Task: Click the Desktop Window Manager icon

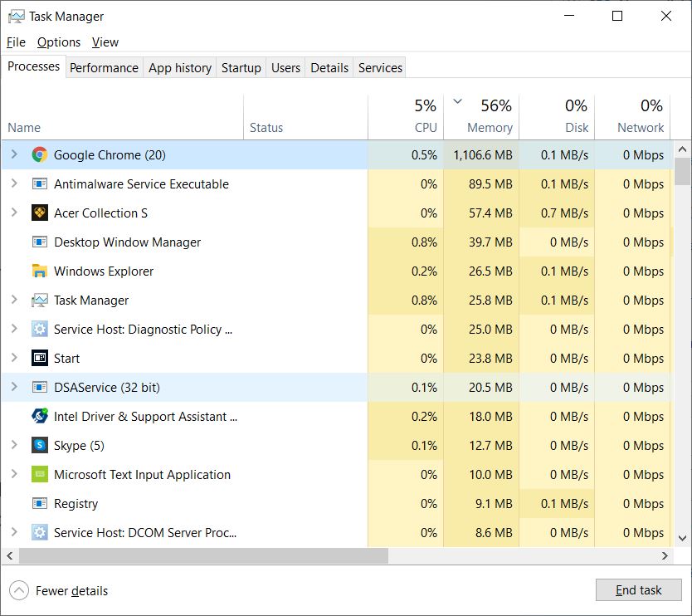Action: tap(40, 242)
